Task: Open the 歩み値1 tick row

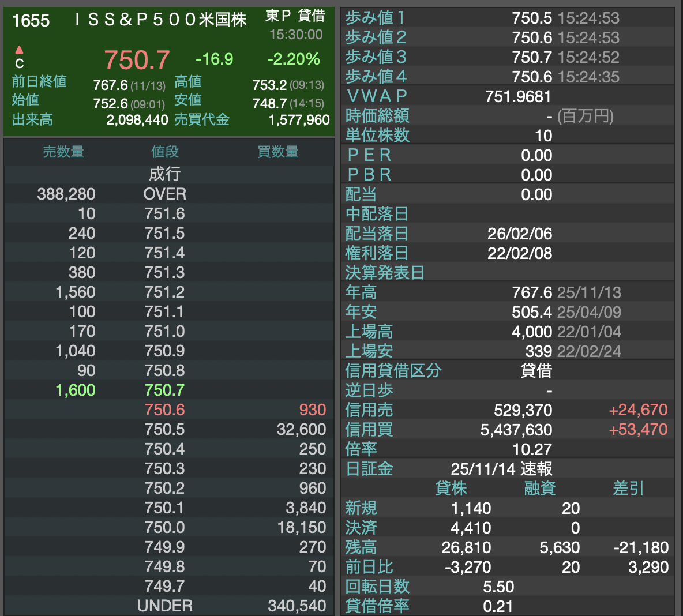Action: 376,18
